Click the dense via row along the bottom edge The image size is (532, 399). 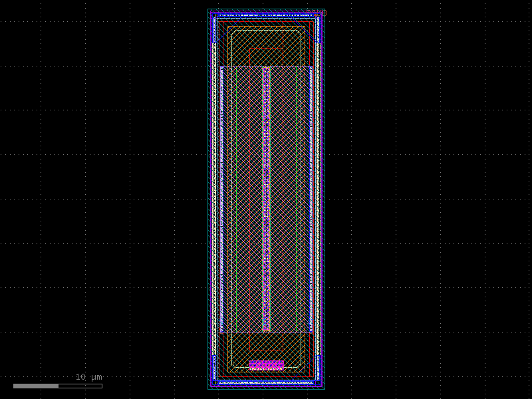pyautogui.click(x=266, y=382)
